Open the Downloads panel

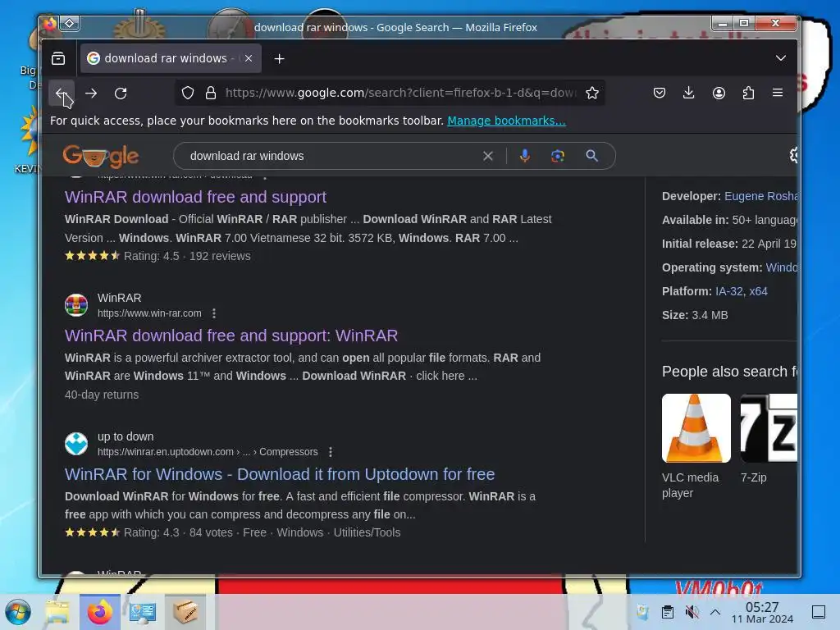pyautogui.click(x=689, y=94)
